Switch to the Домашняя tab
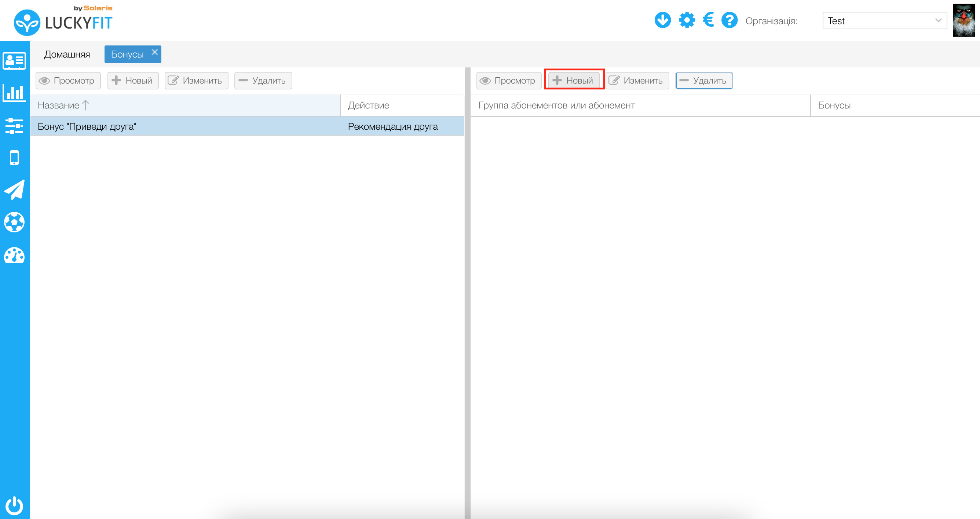The height and width of the screenshot is (519, 980). coord(67,54)
